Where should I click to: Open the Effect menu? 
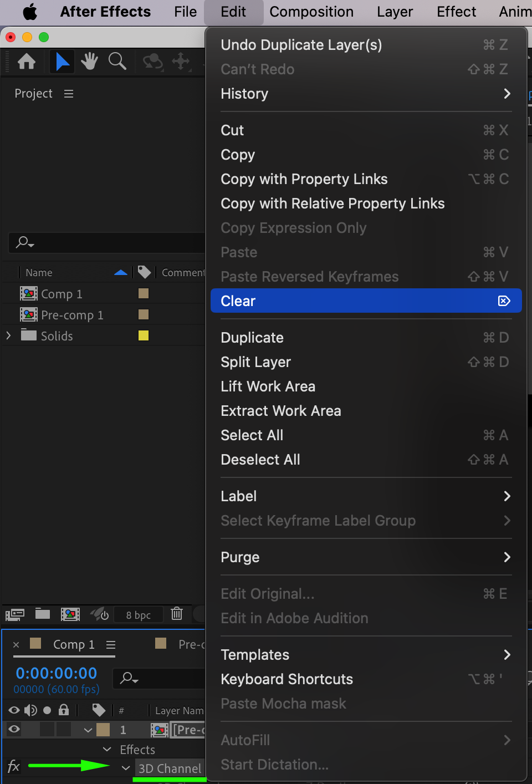coord(456,12)
